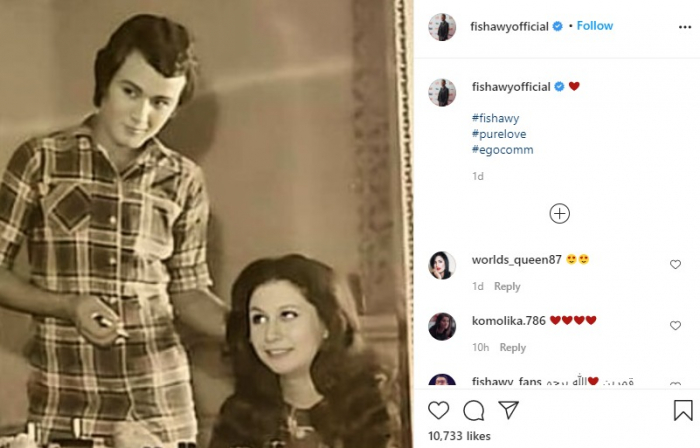This screenshot has width=700, height=448.
Task: Like the post with heart icon
Action: tap(438, 410)
